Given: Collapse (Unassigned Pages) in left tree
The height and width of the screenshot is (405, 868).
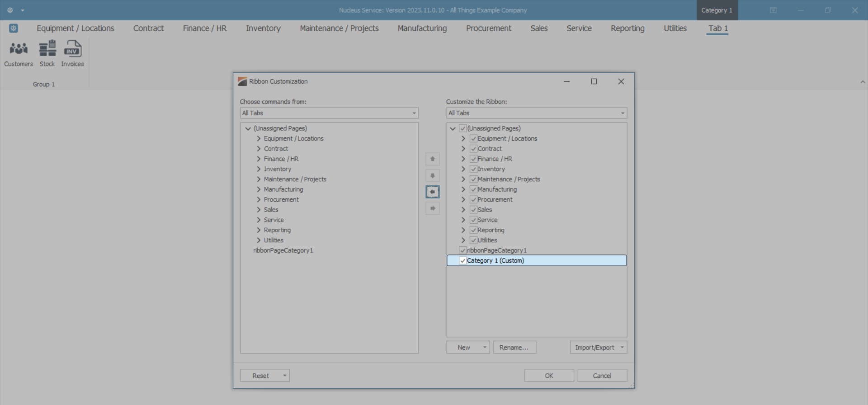Looking at the screenshot, I should (x=248, y=128).
